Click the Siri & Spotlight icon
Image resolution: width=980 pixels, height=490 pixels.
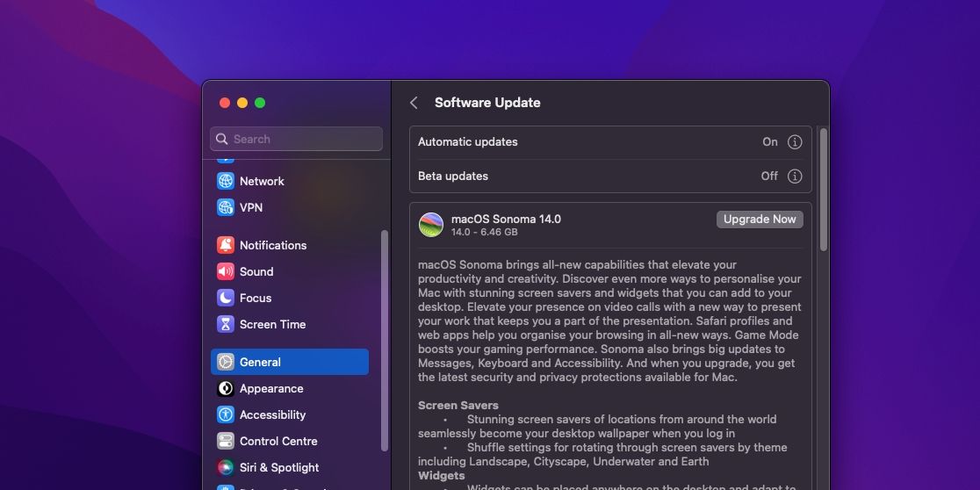(x=226, y=467)
